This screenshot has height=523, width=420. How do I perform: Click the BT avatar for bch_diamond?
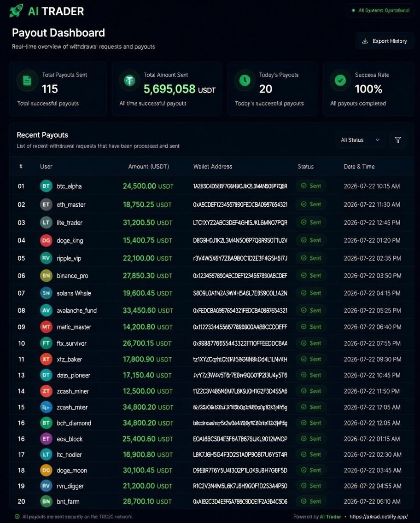46,423
